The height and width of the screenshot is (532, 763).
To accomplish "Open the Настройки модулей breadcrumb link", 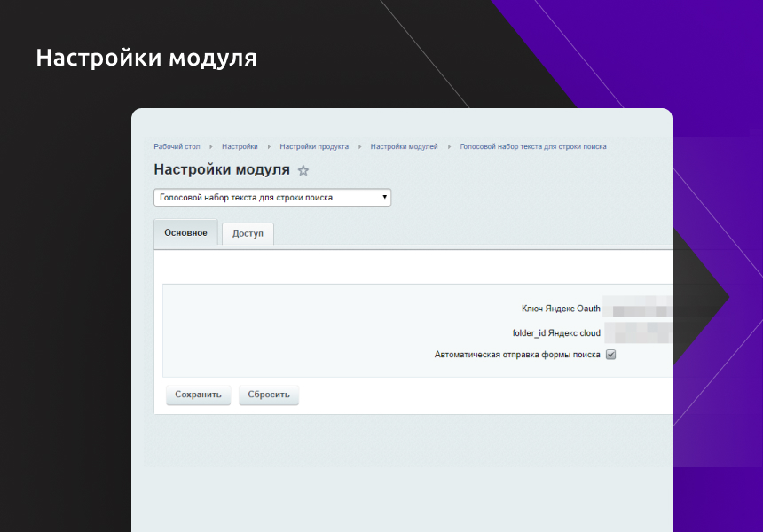I will coord(404,146).
